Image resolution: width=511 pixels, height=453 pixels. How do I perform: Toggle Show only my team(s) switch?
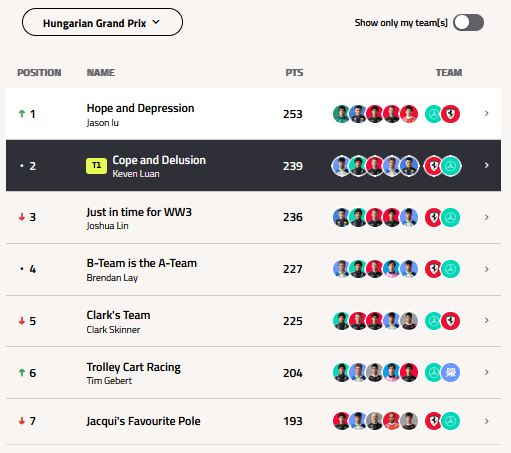(x=468, y=23)
